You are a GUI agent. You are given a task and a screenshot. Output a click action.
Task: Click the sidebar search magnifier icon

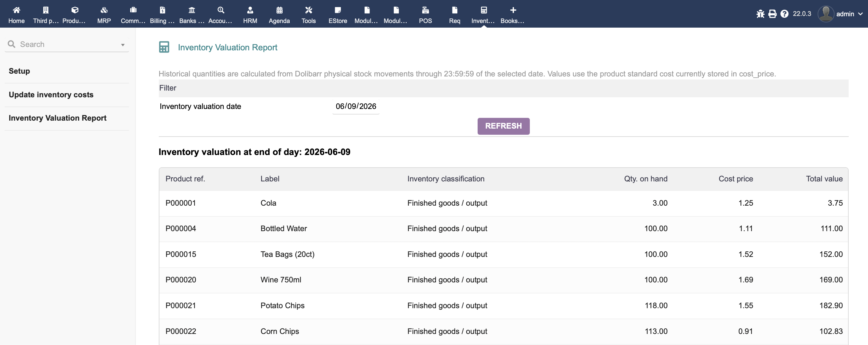click(11, 44)
